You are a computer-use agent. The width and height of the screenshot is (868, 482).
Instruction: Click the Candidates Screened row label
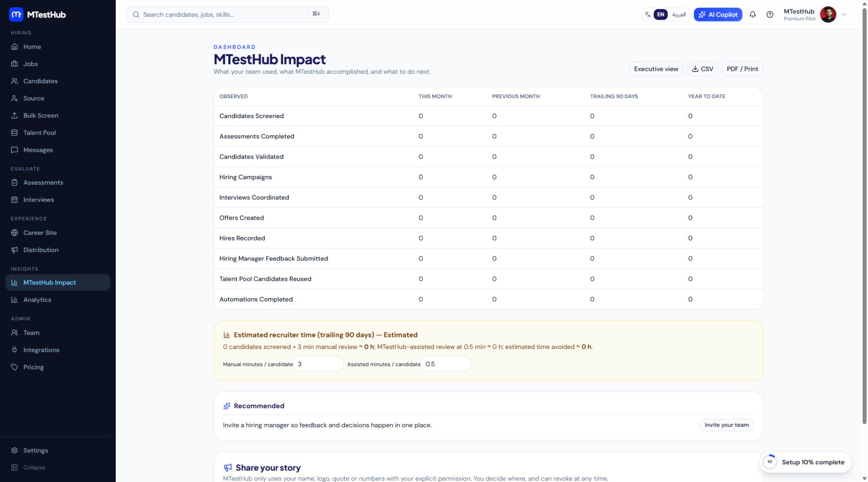pos(252,116)
